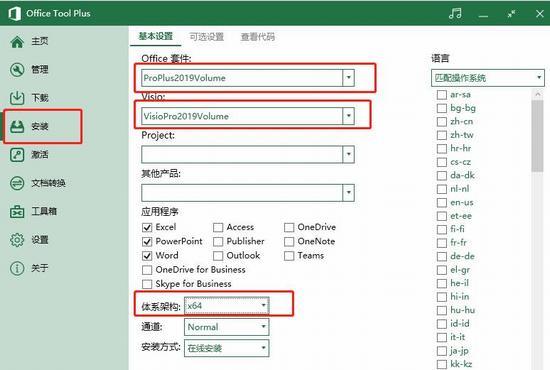
Task: Click the document conversion (文档转换) icon
Action: point(17,183)
